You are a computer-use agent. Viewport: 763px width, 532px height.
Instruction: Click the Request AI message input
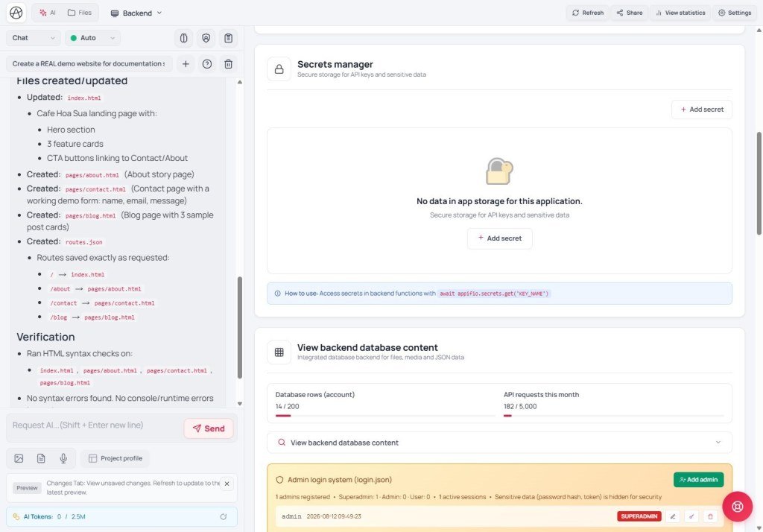pos(95,425)
